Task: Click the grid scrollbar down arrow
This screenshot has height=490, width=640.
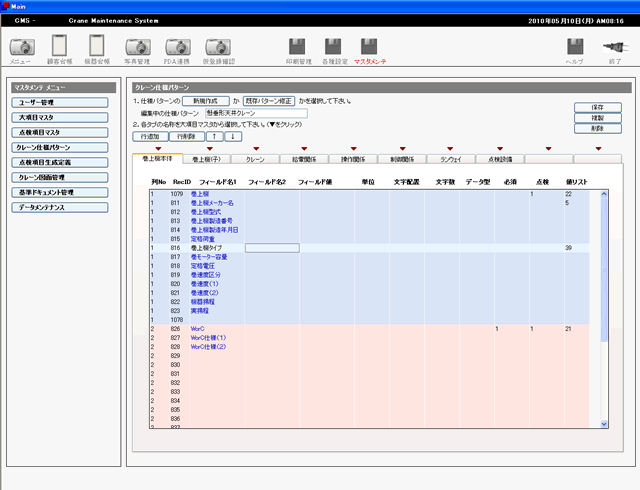Action: pos(604,424)
